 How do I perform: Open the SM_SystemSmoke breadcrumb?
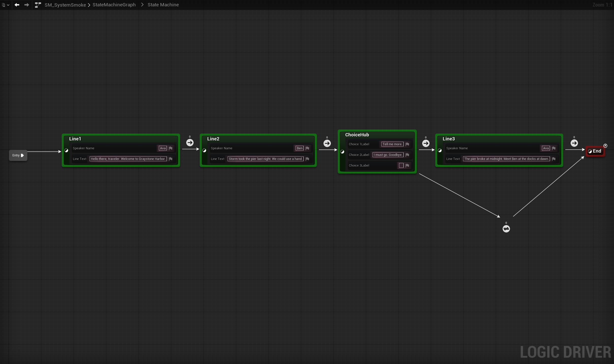point(65,5)
